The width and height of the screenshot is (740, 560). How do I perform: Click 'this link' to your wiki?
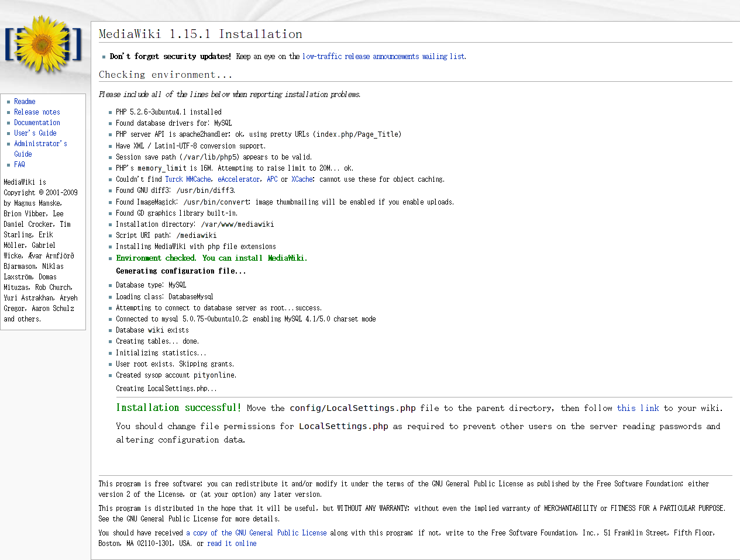638,409
